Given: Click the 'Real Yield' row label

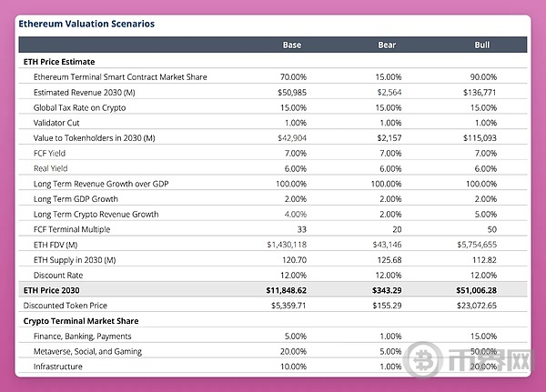Looking at the screenshot, I should point(50,168).
